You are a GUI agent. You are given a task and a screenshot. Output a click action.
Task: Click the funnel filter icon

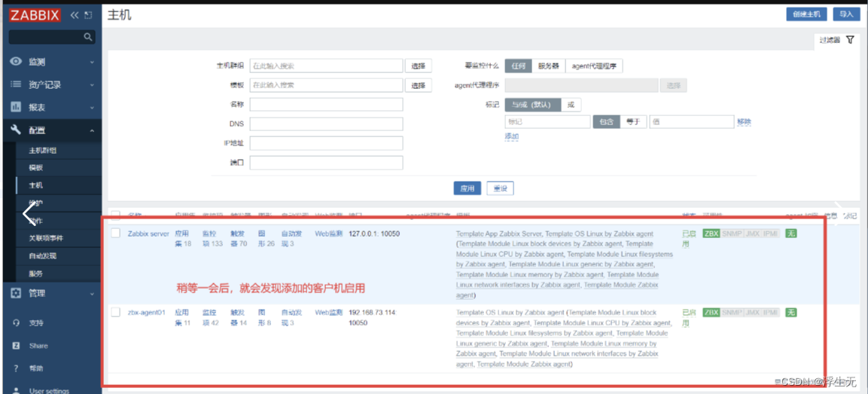[850, 40]
